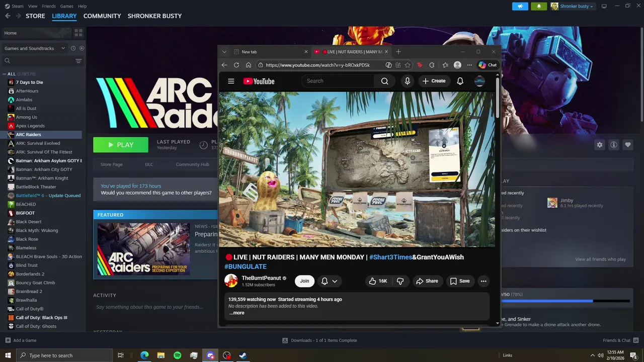The height and width of the screenshot is (362, 644).
Task: Go to browser home page
Action: (x=249, y=65)
